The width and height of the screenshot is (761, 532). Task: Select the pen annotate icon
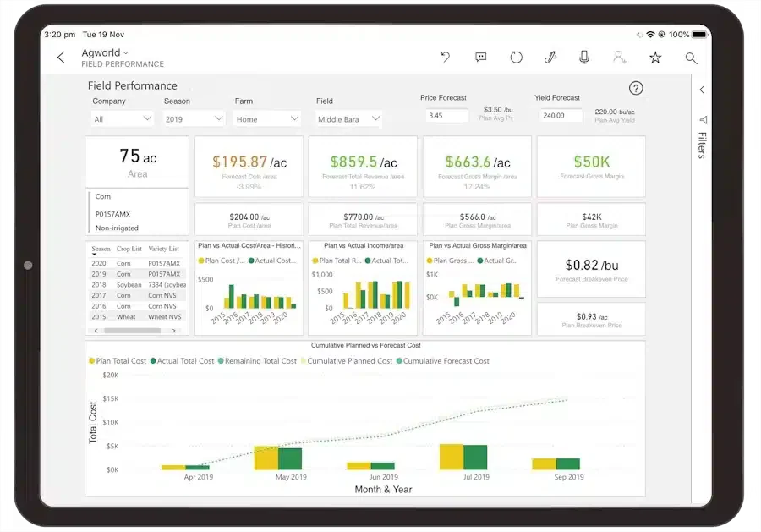click(550, 58)
